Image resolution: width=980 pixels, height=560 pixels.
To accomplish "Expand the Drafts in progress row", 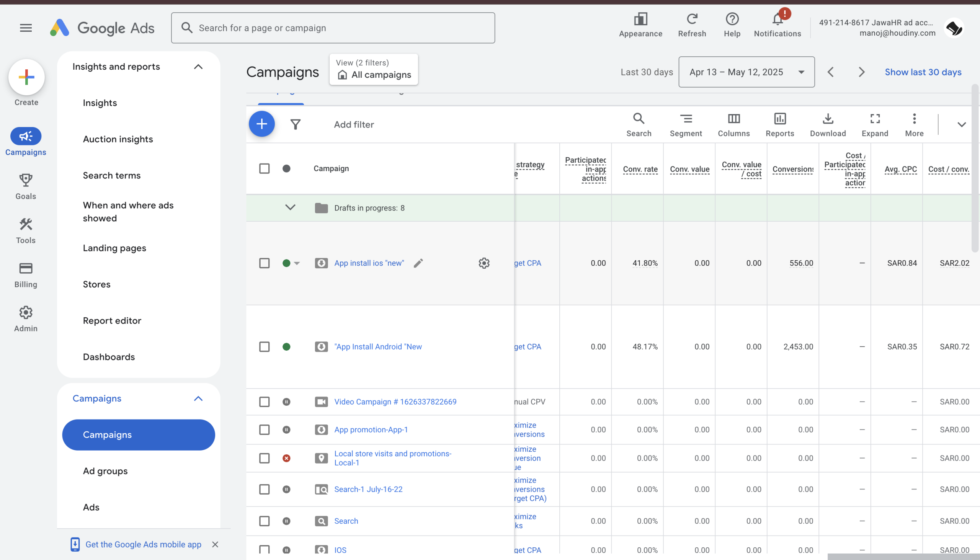I will 290,208.
